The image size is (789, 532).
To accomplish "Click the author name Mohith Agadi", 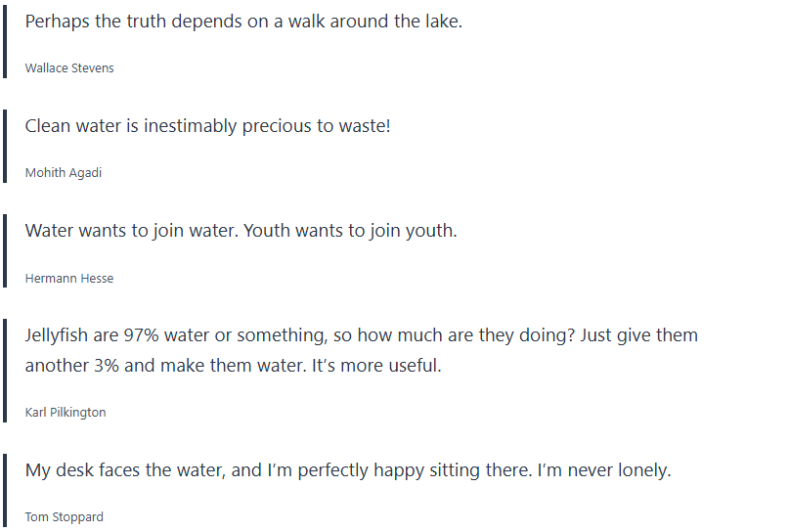I will coord(64,173).
